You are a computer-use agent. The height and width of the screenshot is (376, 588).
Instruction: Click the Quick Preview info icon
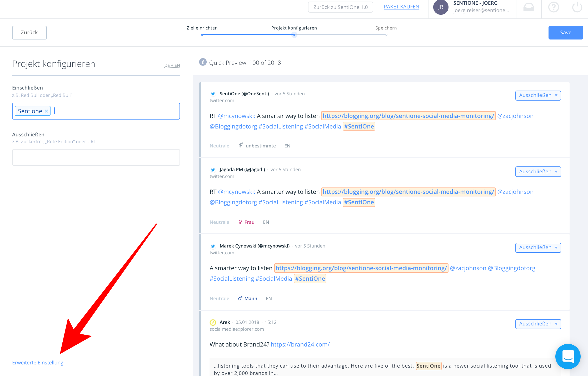[203, 62]
